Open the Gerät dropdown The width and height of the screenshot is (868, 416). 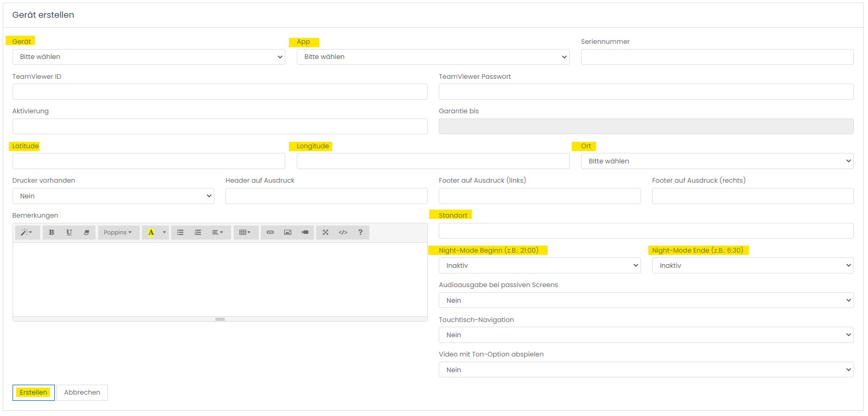click(149, 57)
